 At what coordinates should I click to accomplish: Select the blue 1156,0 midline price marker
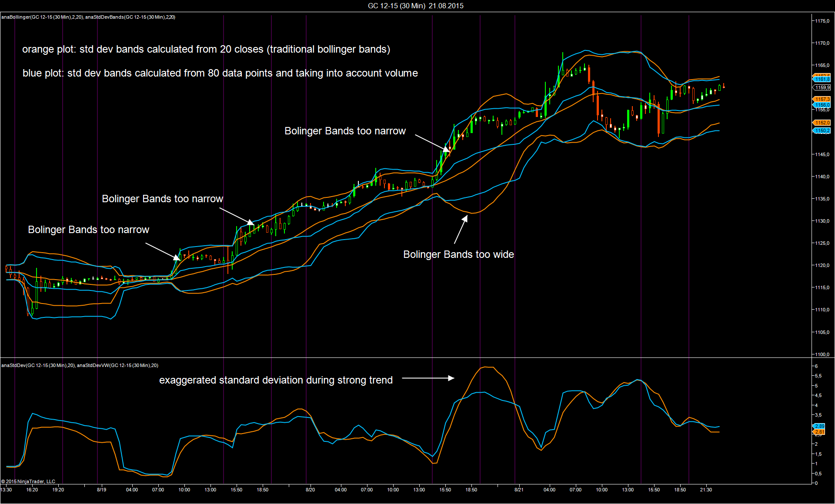pos(822,105)
